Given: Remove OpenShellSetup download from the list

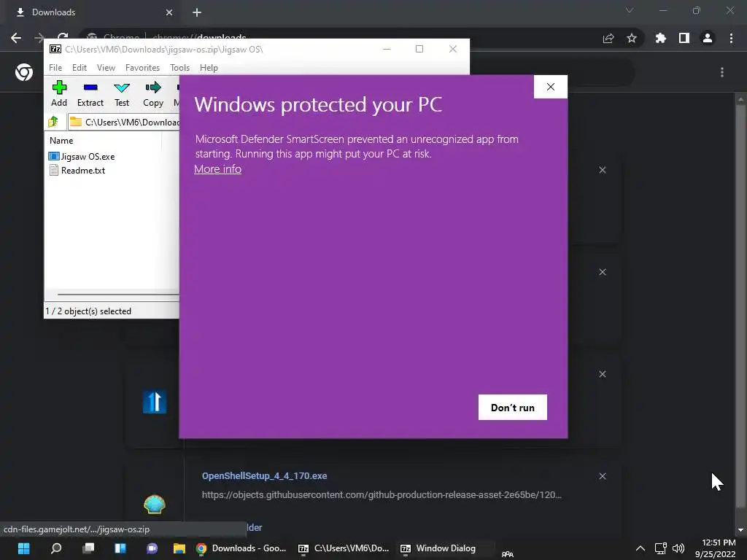Looking at the screenshot, I should pyautogui.click(x=603, y=476).
